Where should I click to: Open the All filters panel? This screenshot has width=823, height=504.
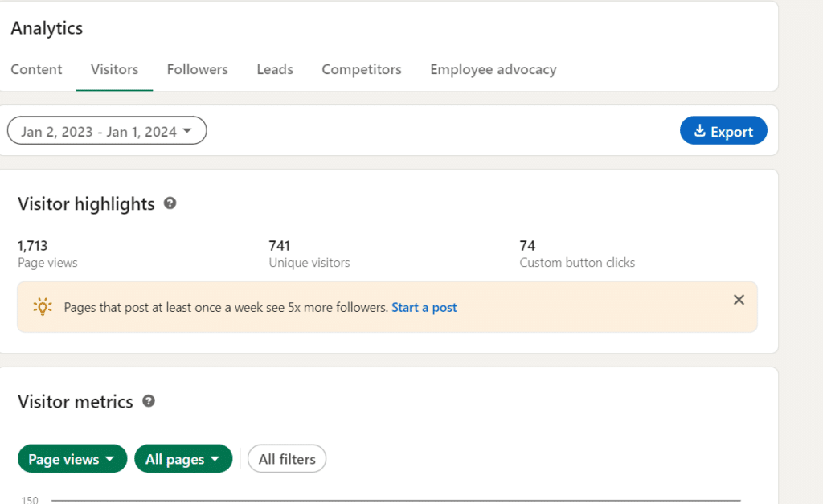point(286,459)
